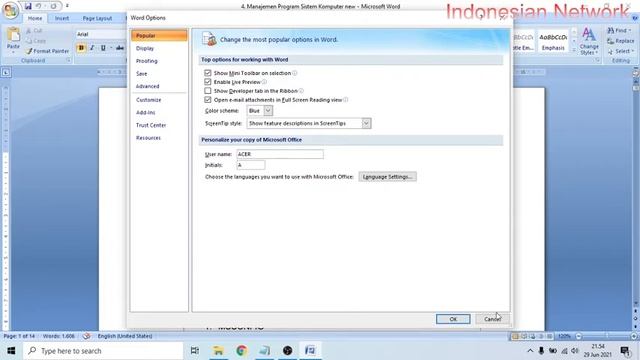Toggle the Italic formatting button
Image resolution: width=640 pixels, height=360 pixels.
click(92, 48)
